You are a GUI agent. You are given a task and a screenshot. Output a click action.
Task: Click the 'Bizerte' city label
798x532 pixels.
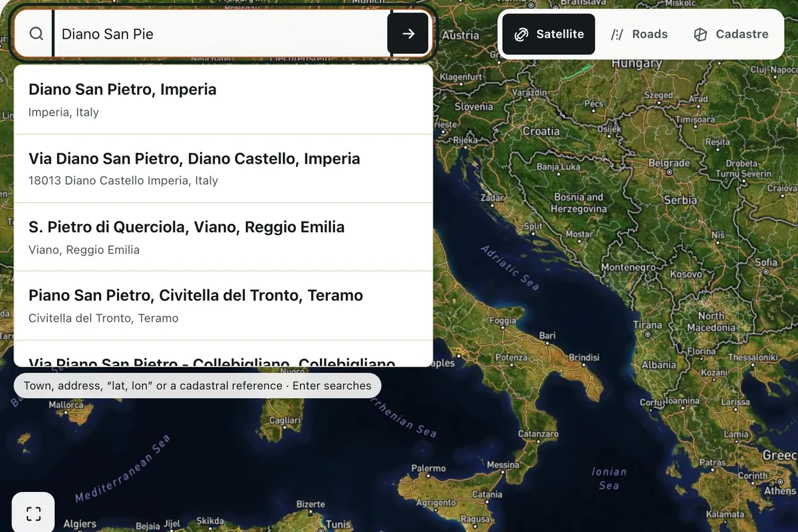(310, 505)
